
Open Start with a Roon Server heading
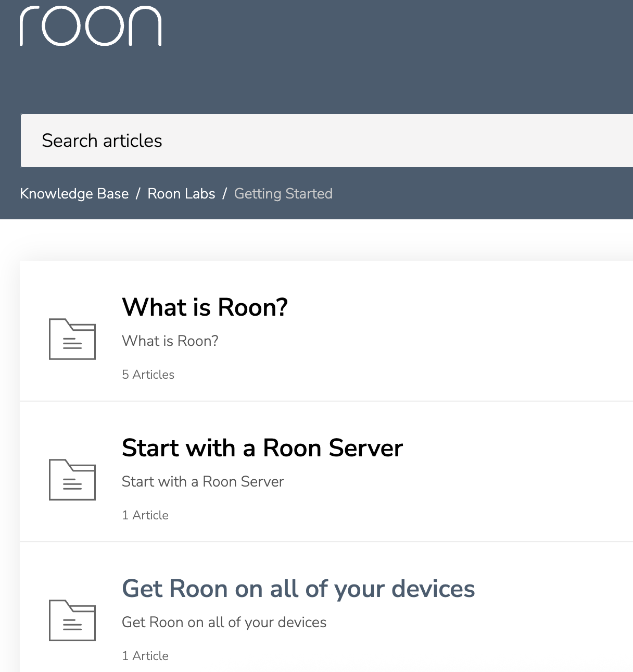[x=262, y=448]
